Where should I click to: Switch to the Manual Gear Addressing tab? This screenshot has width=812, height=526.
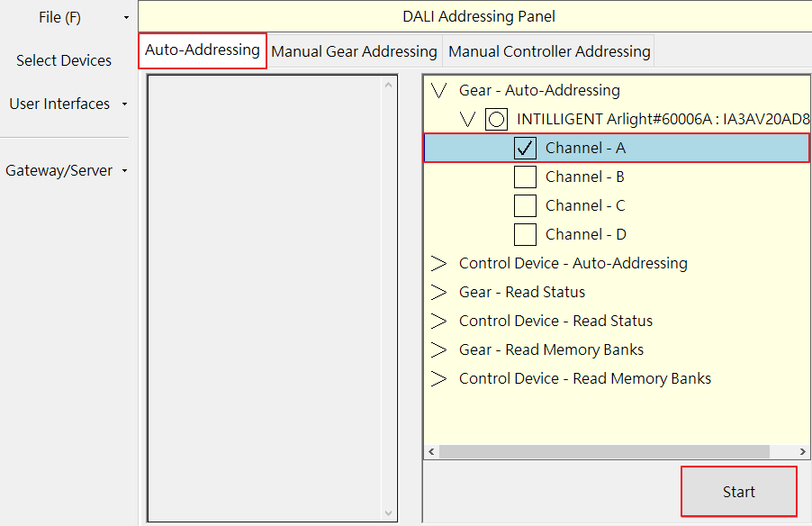354,51
